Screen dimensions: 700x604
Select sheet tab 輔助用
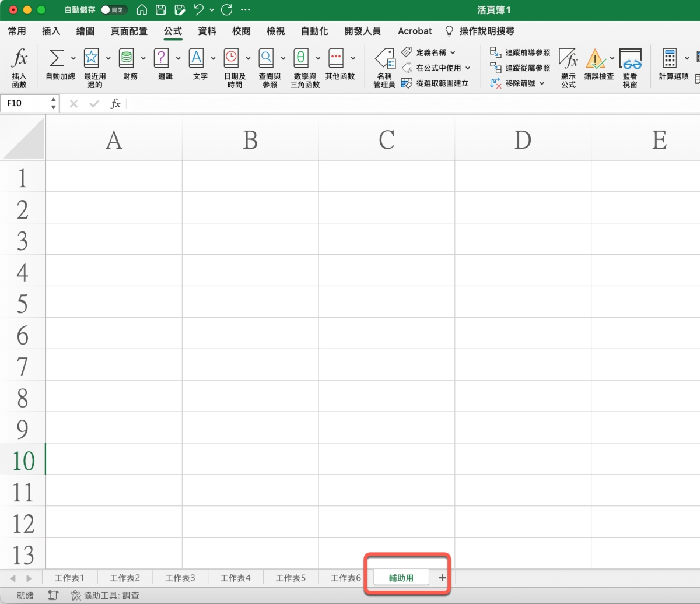tap(401, 578)
